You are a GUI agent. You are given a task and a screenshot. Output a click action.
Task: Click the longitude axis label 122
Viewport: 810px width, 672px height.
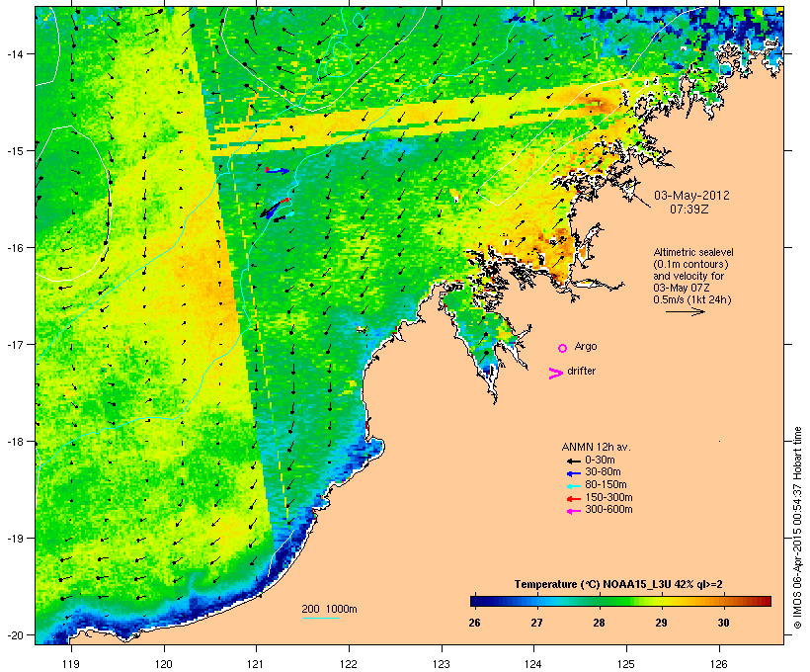pyautogui.click(x=349, y=664)
